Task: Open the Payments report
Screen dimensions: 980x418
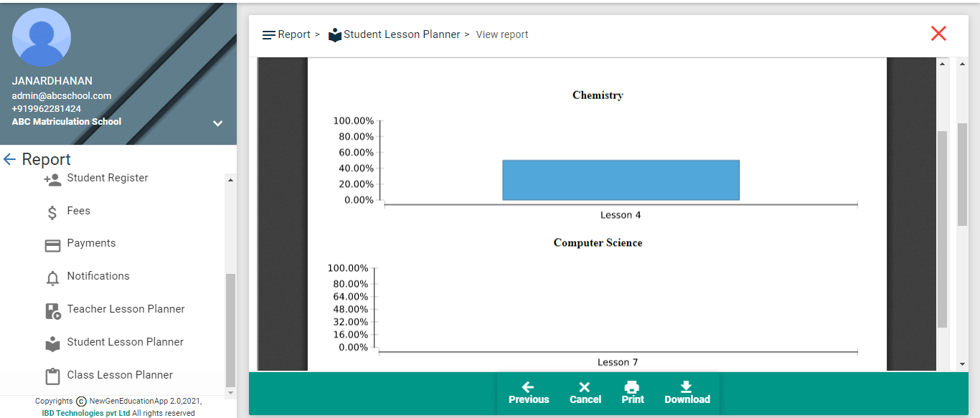Action: click(x=91, y=243)
